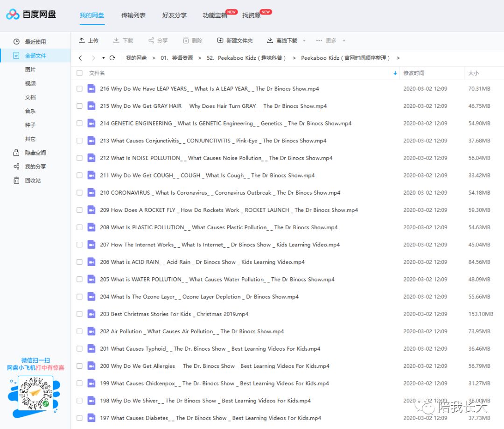Sort by 大小 column header
Image resolution: width=504 pixels, height=429 pixels.
point(474,73)
